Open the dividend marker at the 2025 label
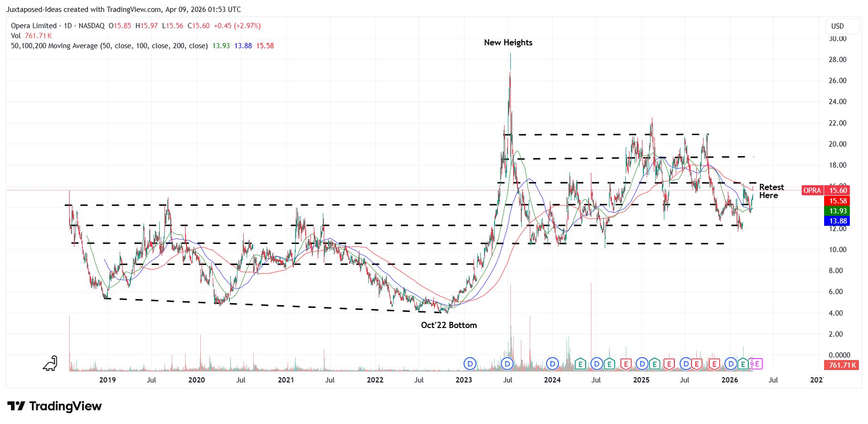This screenshot has height=424, width=868. click(642, 364)
